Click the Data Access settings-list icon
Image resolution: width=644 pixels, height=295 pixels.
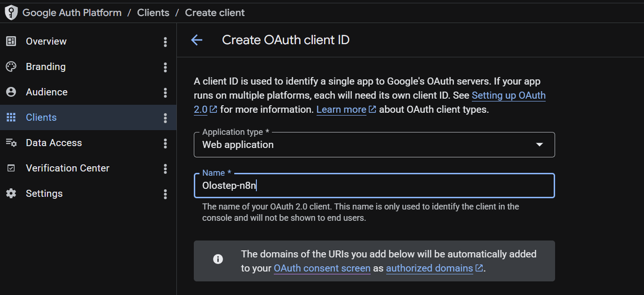pyautogui.click(x=11, y=143)
